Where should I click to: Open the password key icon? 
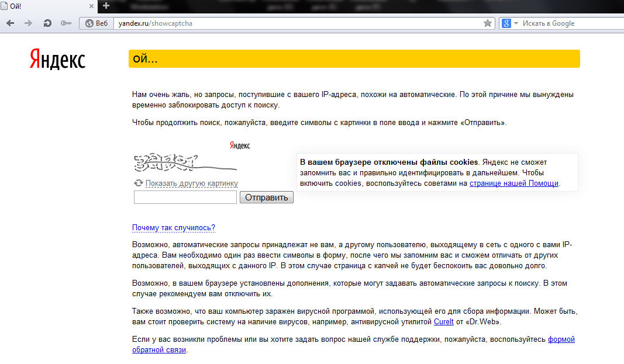[x=66, y=23]
